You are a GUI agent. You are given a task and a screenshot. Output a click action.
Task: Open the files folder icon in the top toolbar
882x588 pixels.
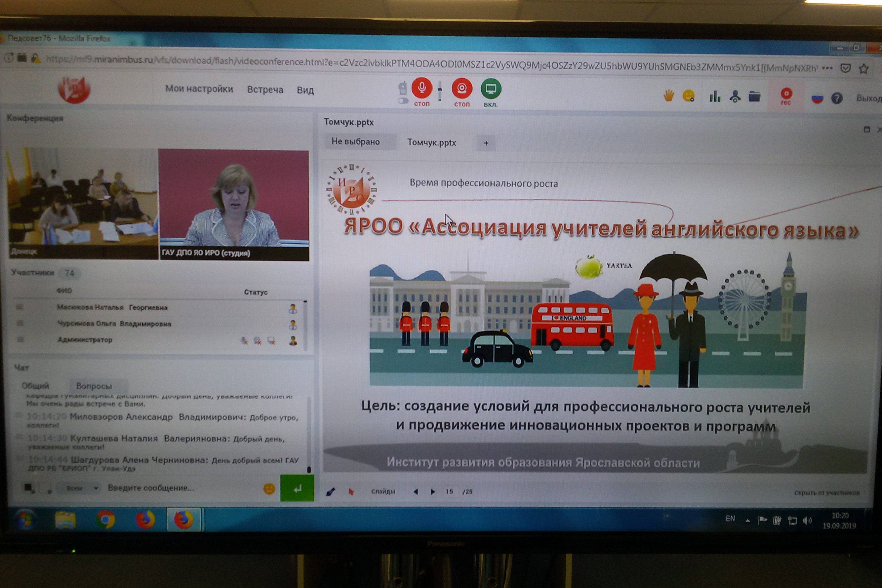[754, 97]
